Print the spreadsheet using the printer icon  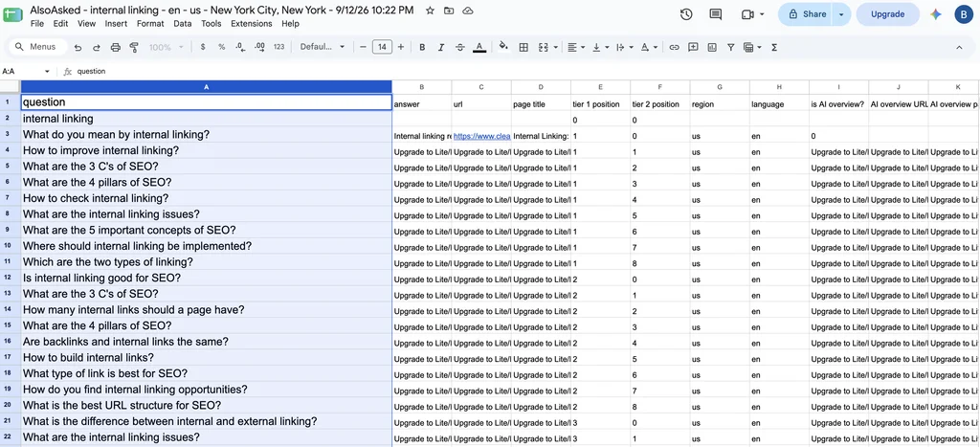tap(115, 47)
